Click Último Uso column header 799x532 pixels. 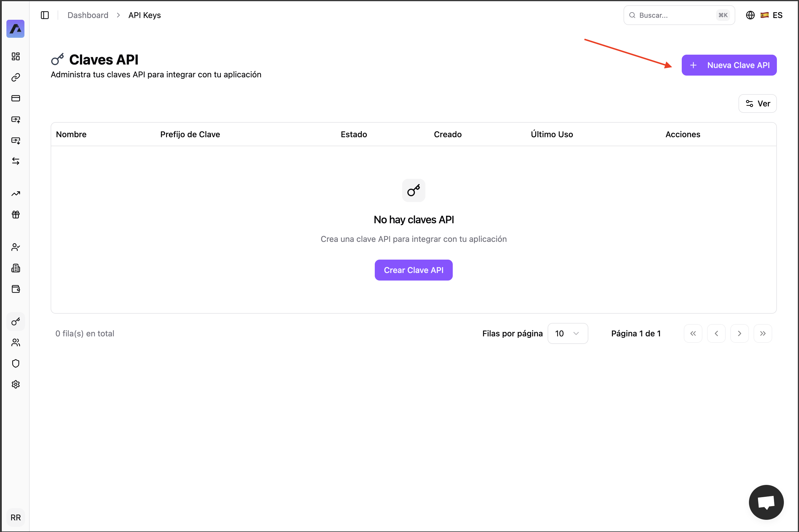(552, 134)
